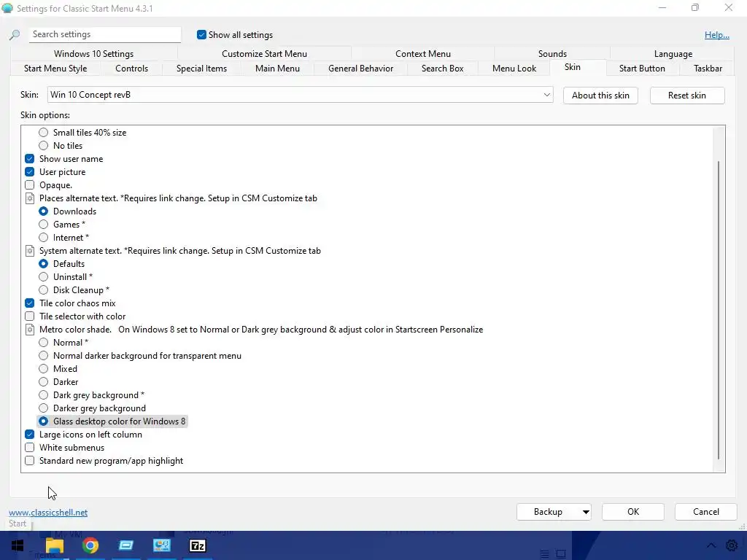Click the About this skin button
This screenshot has width=747, height=560.
[x=600, y=96]
